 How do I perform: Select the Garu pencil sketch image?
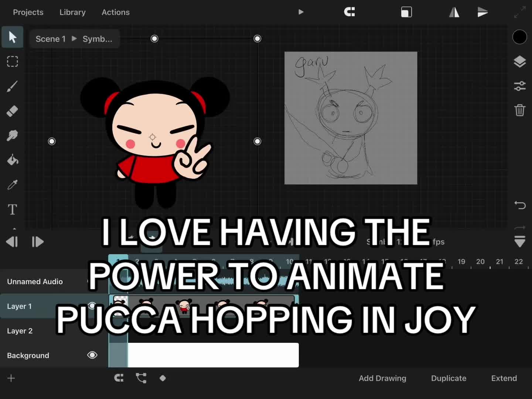(351, 118)
